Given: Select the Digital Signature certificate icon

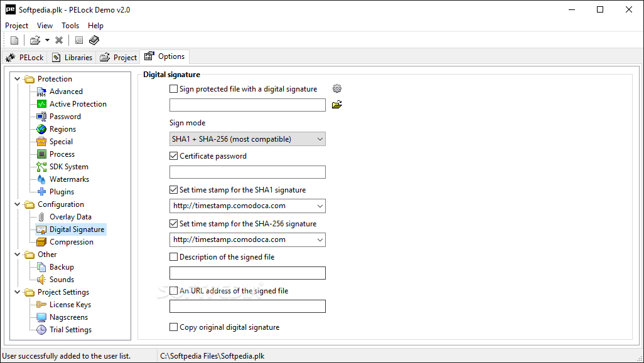Looking at the screenshot, I should tap(41, 229).
